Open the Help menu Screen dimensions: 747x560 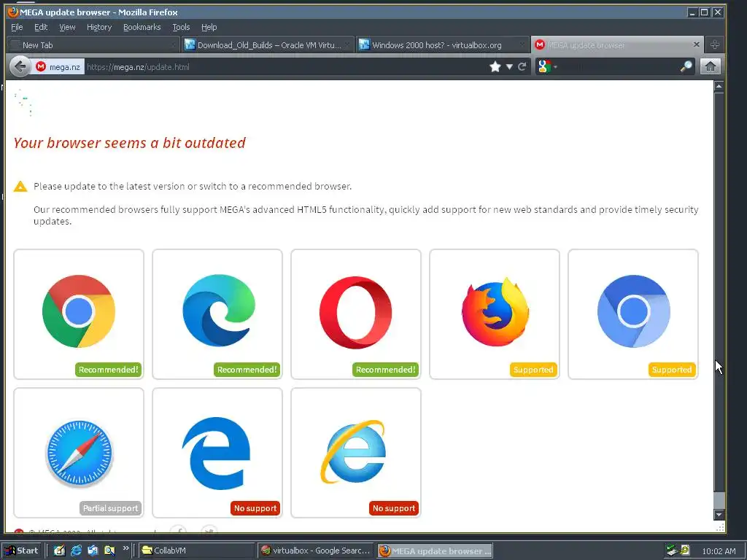(x=209, y=27)
